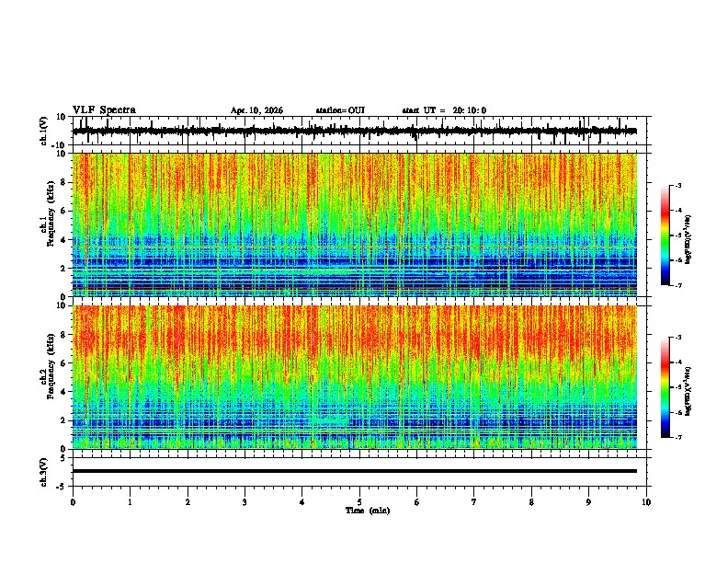728x563 pixels.
Task: Click inside the ch.2 spectrogram panel
Action: (354, 377)
